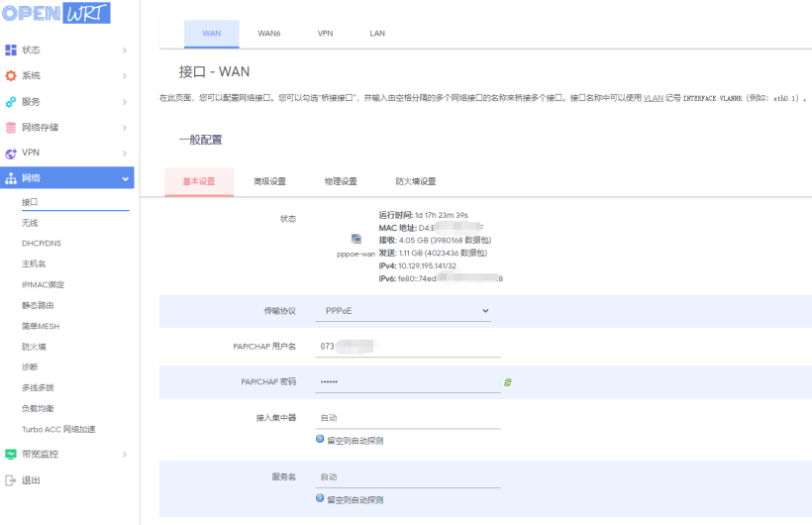Click the 服务 services icon
The height and width of the screenshot is (525, 812).
click(11, 101)
